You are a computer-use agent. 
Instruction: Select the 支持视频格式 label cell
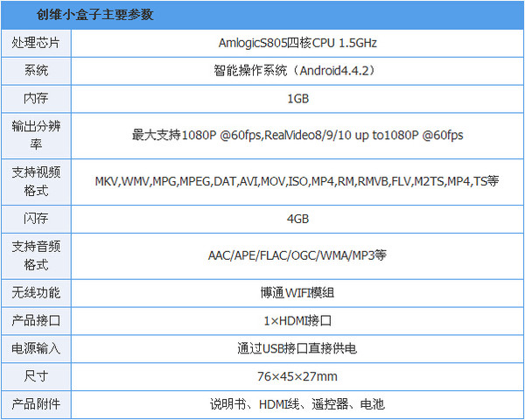(x=36, y=181)
